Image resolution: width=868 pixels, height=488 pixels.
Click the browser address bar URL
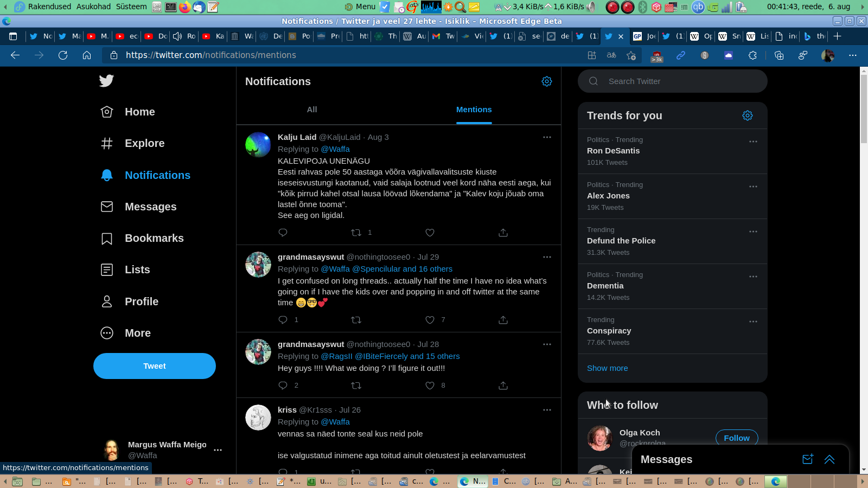tap(211, 55)
